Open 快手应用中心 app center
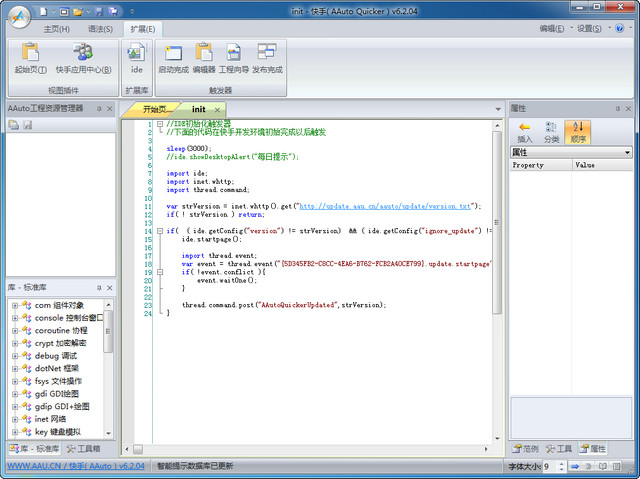 (x=83, y=58)
